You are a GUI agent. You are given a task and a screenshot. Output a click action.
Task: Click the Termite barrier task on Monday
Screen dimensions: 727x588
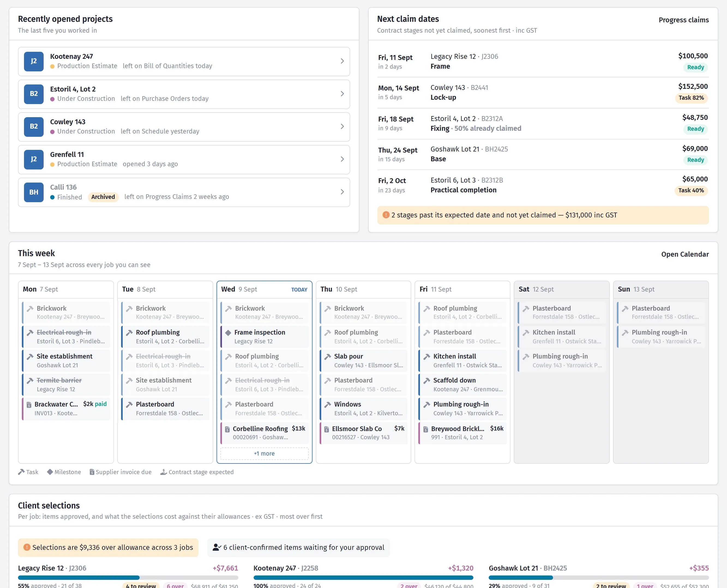(66, 385)
